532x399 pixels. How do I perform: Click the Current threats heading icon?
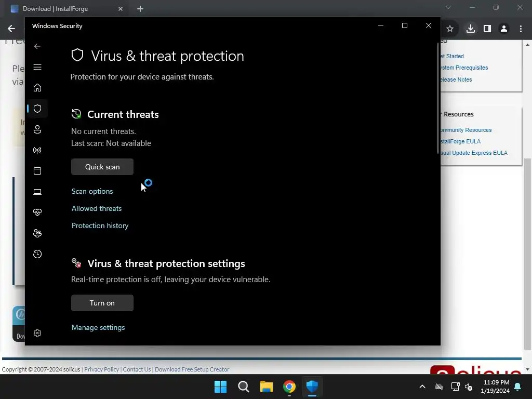coord(76,114)
